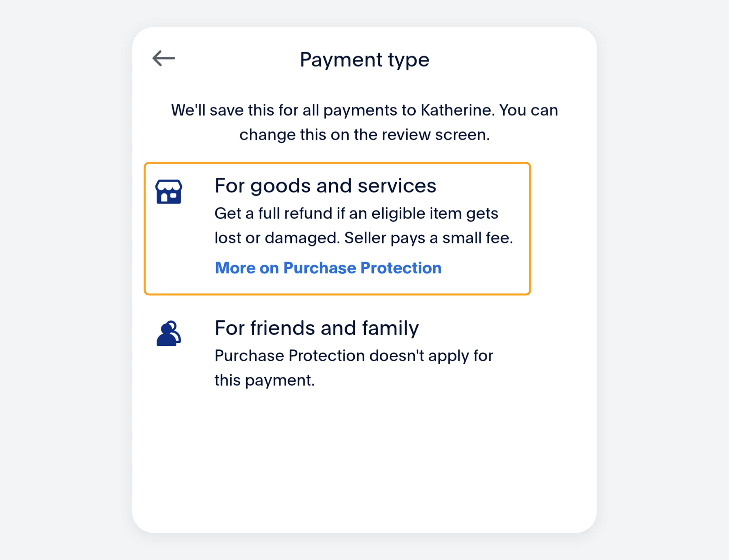Click the "this payment." text line
Screen dimensions: 729x560
[x=264, y=380]
